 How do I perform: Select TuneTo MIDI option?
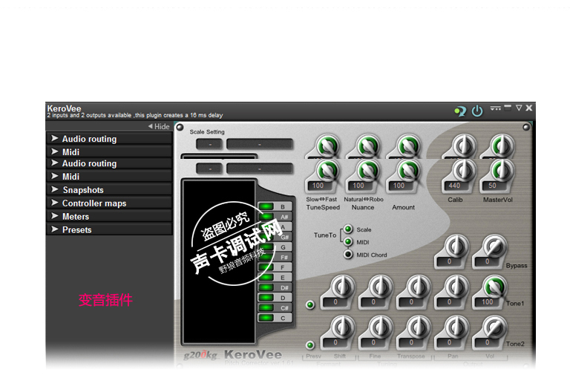(348, 242)
